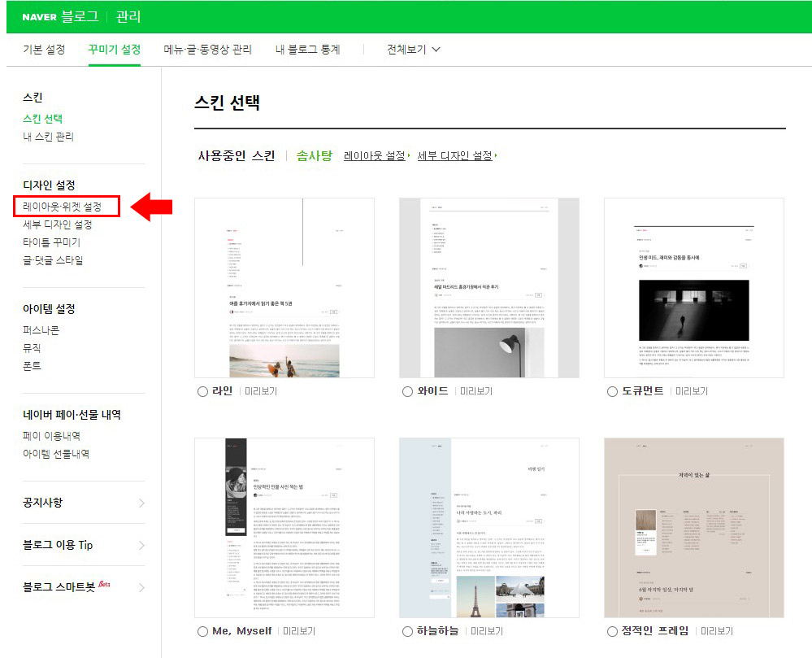
Task: Click 미리보기 for the 라인 skin
Action: coord(260,391)
